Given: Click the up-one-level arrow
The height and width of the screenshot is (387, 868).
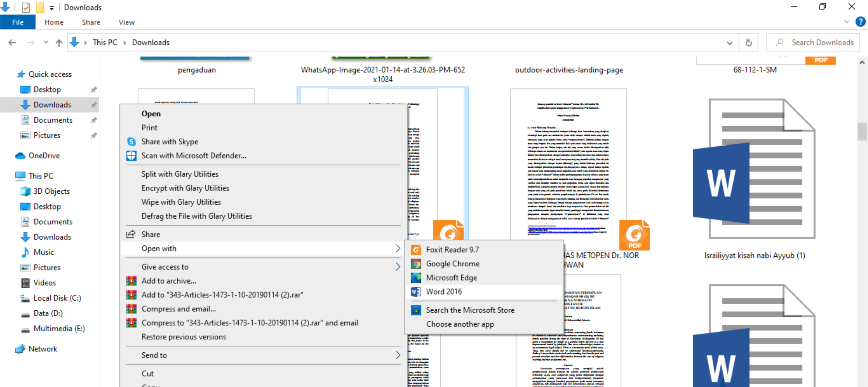Looking at the screenshot, I should [x=59, y=43].
